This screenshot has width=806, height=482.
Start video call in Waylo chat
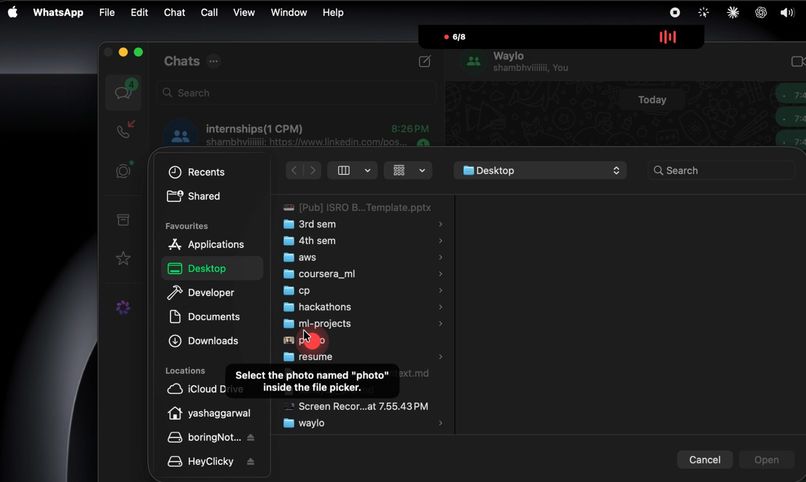(798, 62)
